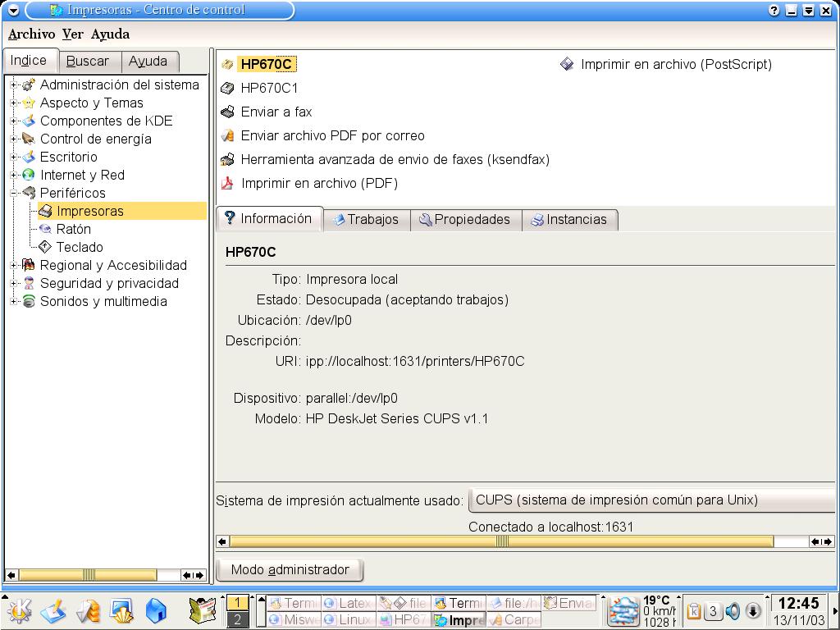Screen dimensions: 840x630
Task: Click the Administración del sistema icon
Action: [x=29, y=84]
